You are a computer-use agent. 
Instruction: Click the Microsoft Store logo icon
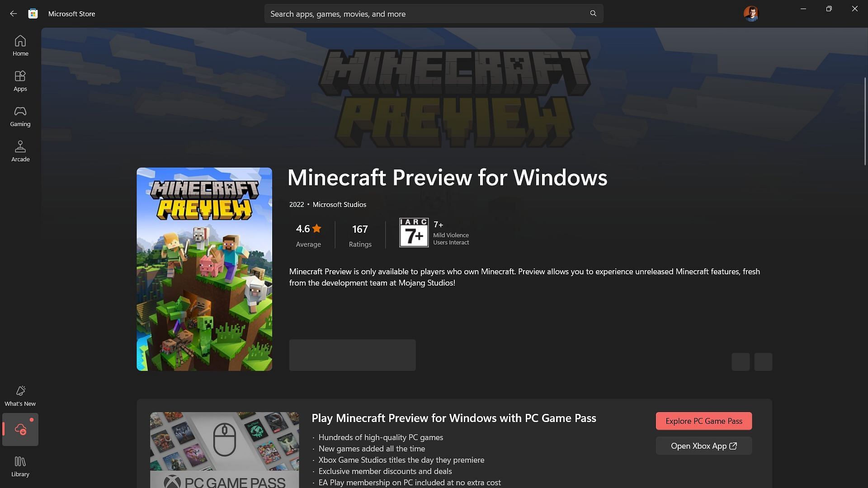33,14
